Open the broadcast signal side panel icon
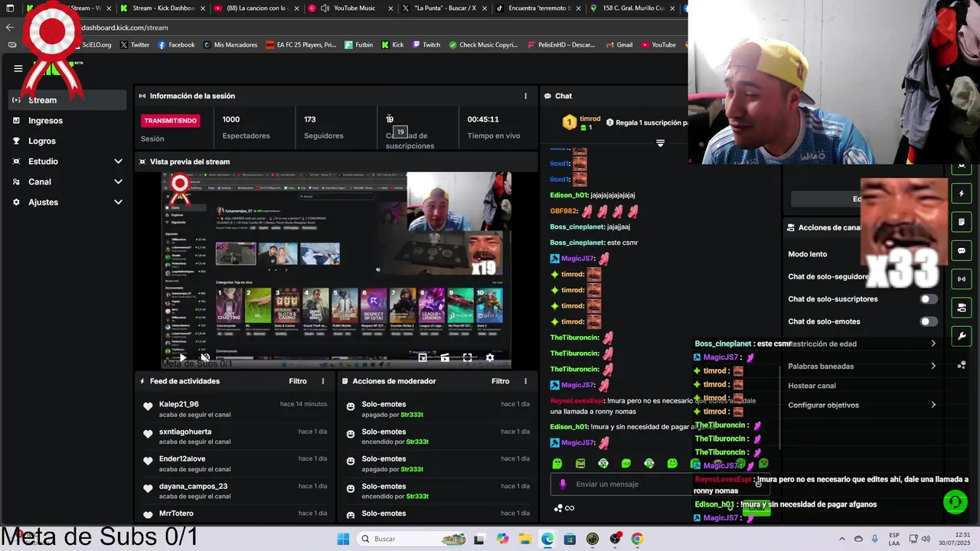The image size is (980, 551). (x=962, y=279)
